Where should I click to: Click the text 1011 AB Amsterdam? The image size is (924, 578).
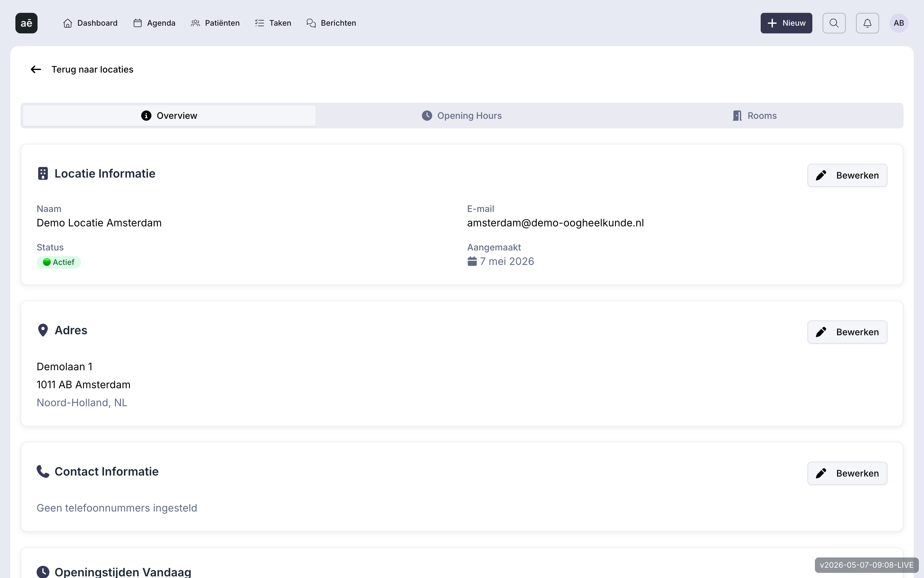[84, 385]
